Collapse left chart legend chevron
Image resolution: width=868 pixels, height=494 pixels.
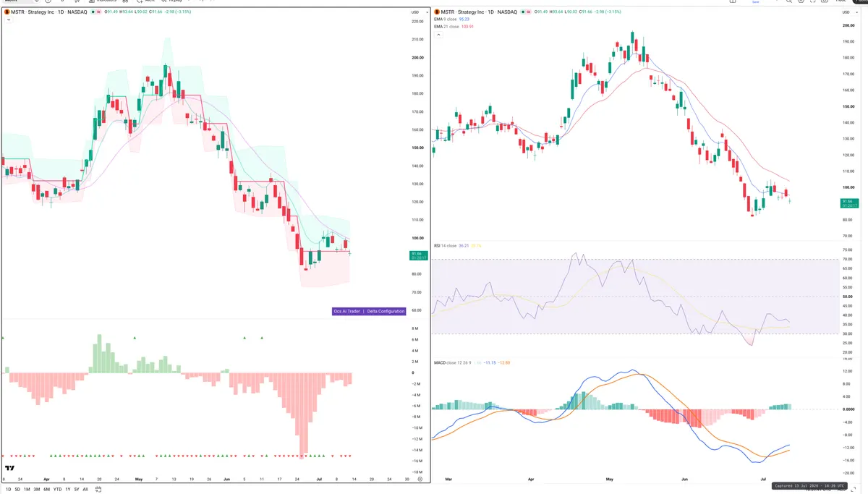(7, 20)
